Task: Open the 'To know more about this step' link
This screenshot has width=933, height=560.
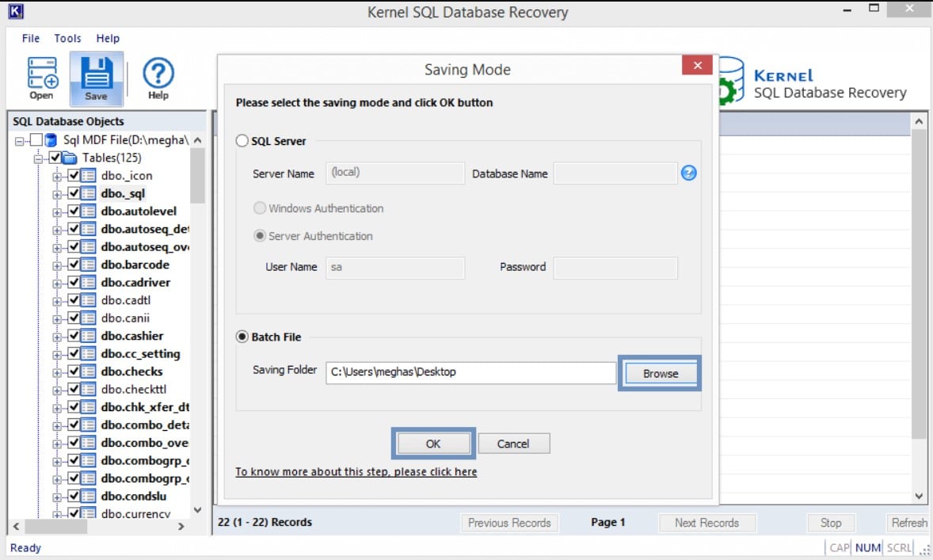Action: click(x=356, y=472)
